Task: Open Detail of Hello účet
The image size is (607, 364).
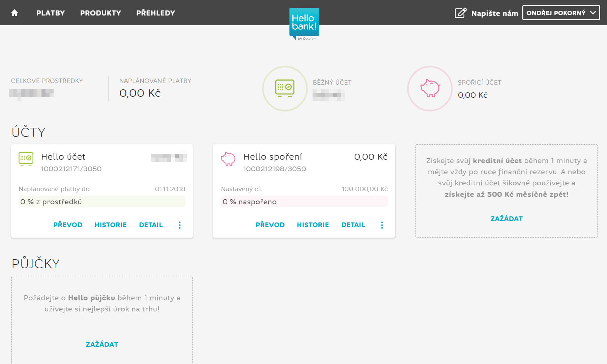Action: (x=151, y=225)
